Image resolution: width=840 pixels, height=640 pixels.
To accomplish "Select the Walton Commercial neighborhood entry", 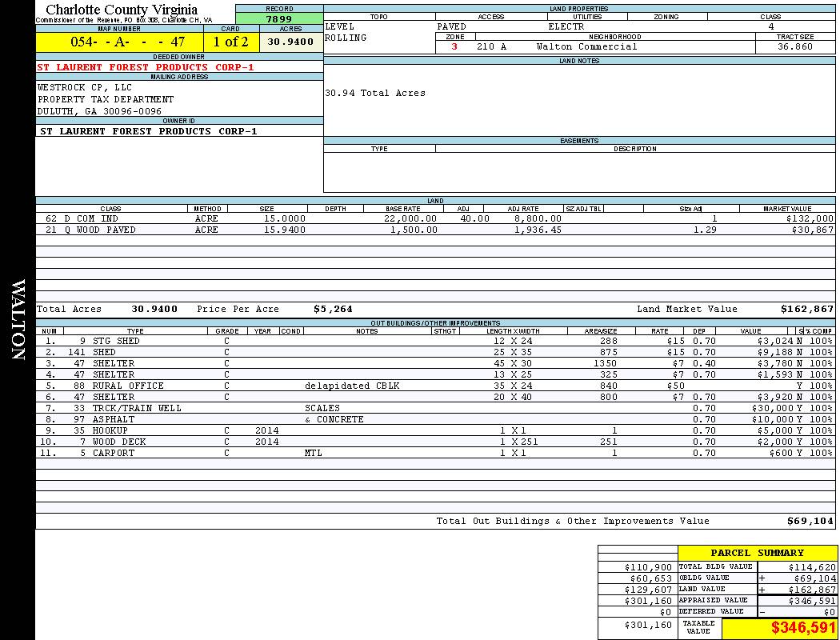I will (586, 46).
